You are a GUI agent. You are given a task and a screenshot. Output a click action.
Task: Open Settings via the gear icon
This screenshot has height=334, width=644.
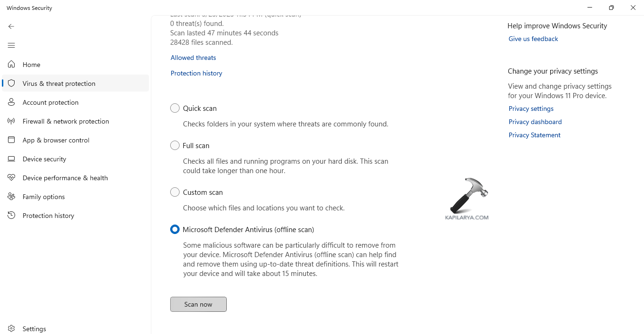33,328
